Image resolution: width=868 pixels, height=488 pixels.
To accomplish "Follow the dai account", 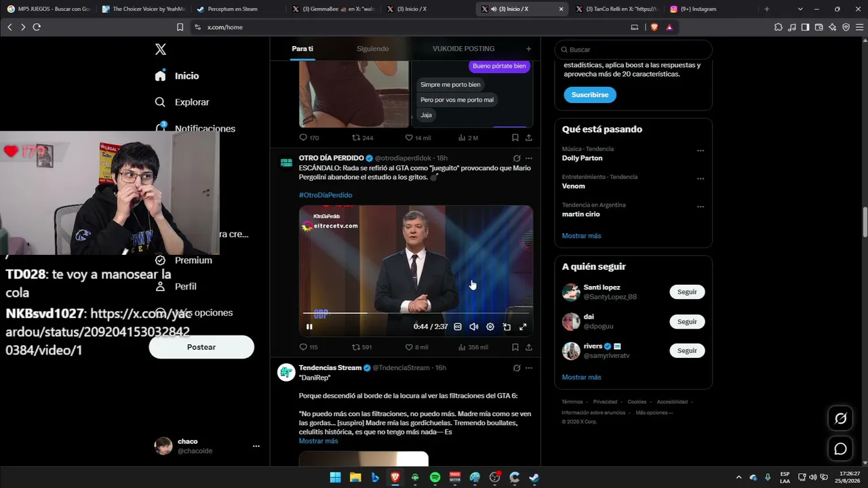I will pos(687,321).
